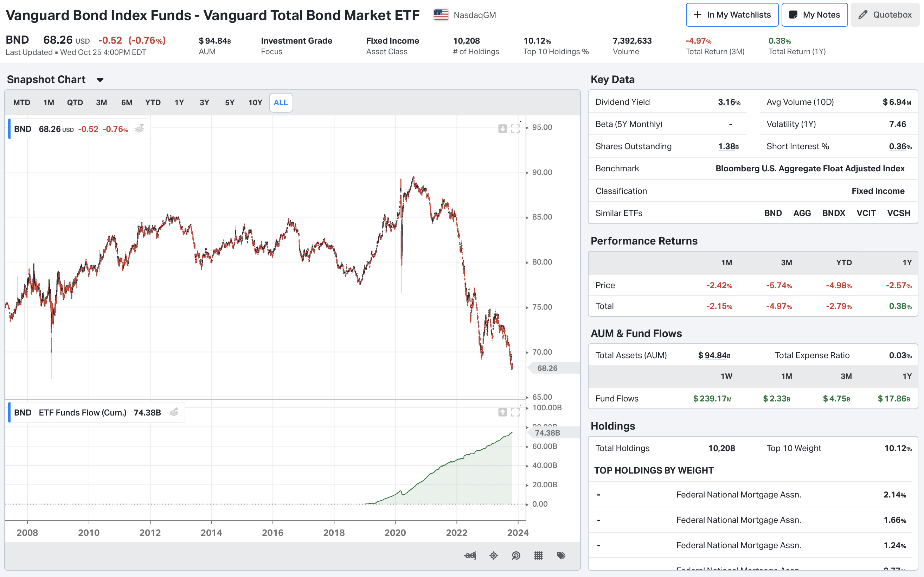
Task: Open the Quotebox button
Action: click(885, 15)
